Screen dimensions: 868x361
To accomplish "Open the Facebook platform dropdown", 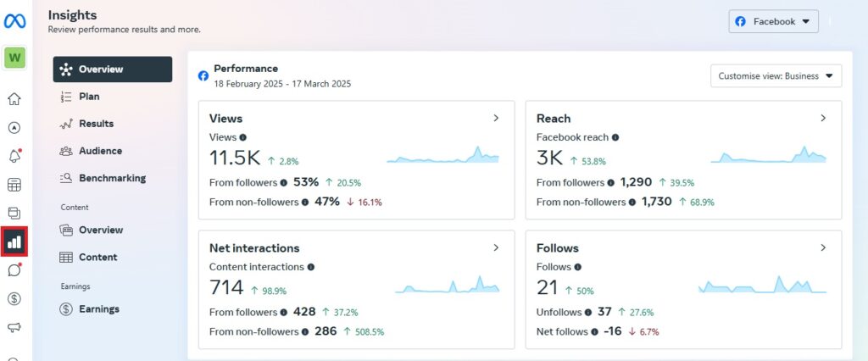I will [773, 21].
